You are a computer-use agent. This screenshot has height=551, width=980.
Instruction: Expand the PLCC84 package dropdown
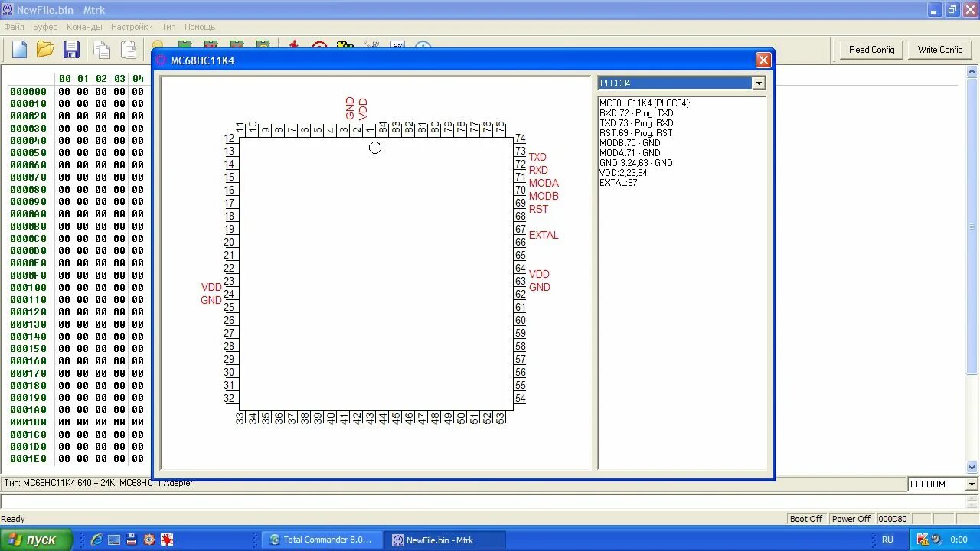(x=759, y=83)
